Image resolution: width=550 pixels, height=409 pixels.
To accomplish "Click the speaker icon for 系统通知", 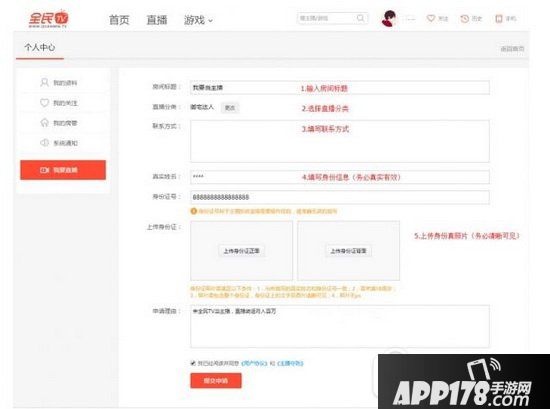I will (44, 143).
